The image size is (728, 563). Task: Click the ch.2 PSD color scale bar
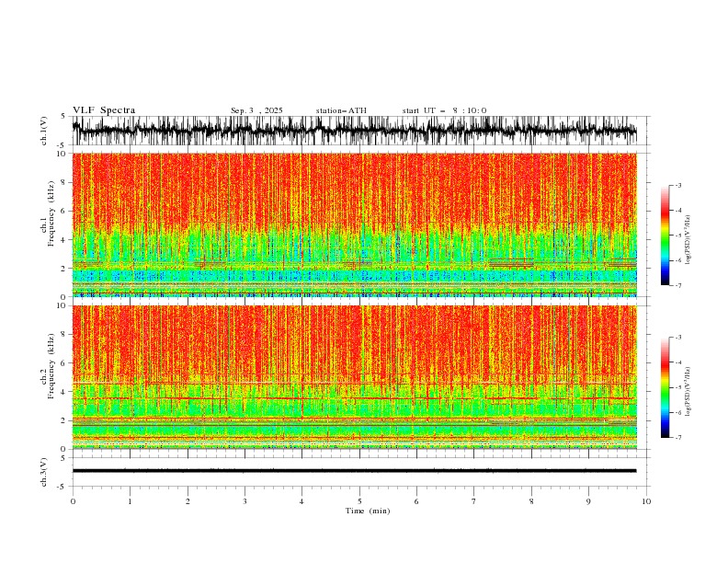(x=665, y=387)
